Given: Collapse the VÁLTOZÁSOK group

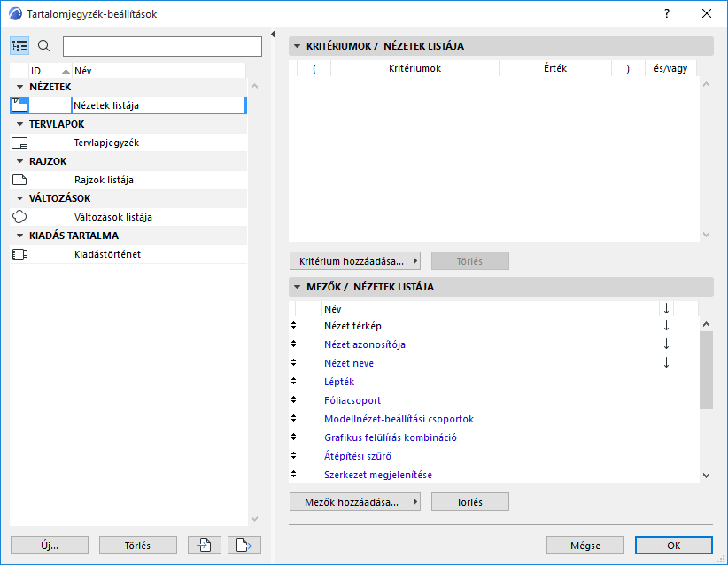Looking at the screenshot, I should 19,198.
